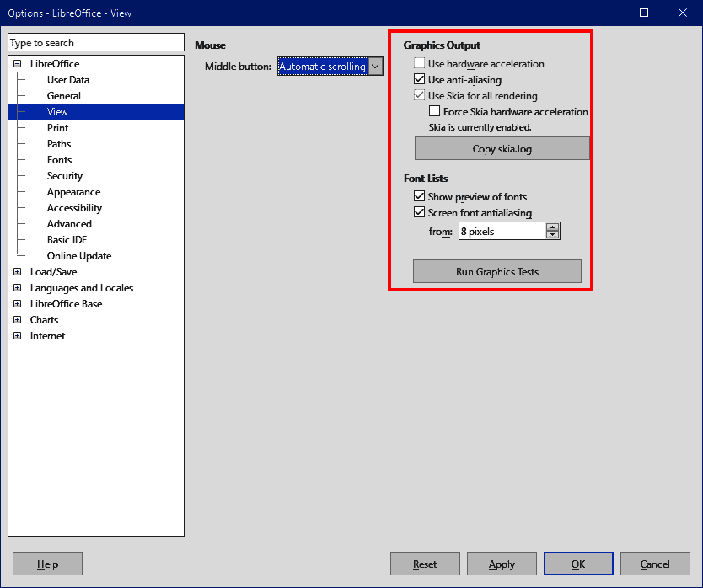The width and height of the screenshot is (703, 588).
Task: Click the Help button
Action: tap(47, 564)
